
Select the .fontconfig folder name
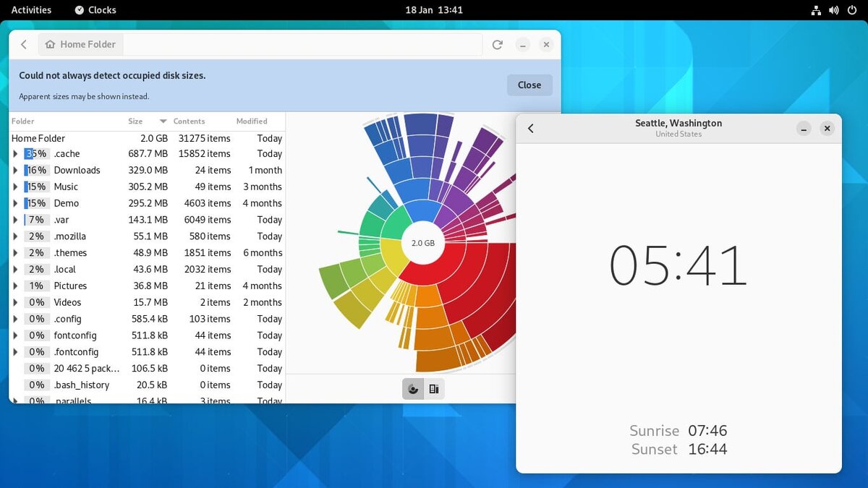coord(76,352)
